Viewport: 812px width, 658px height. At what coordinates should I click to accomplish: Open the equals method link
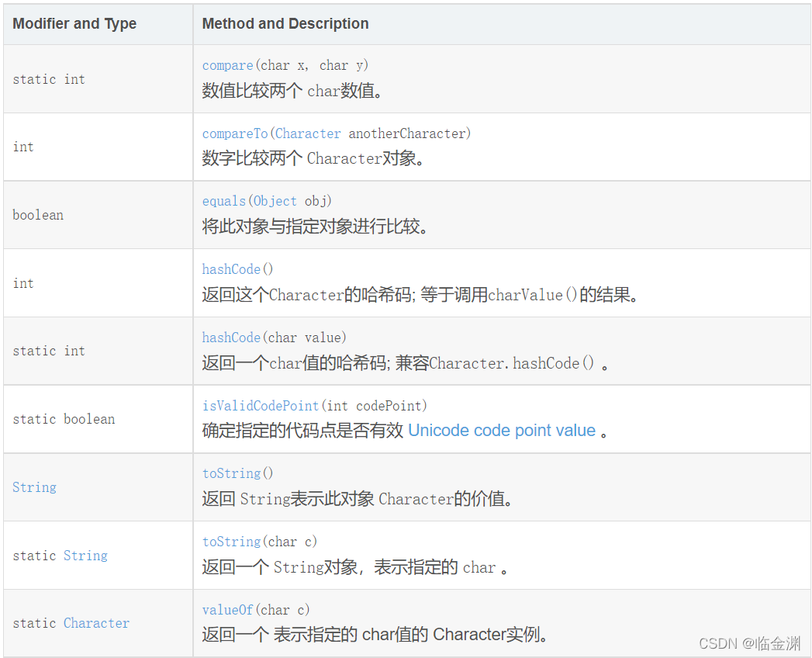tap(223, 201)
